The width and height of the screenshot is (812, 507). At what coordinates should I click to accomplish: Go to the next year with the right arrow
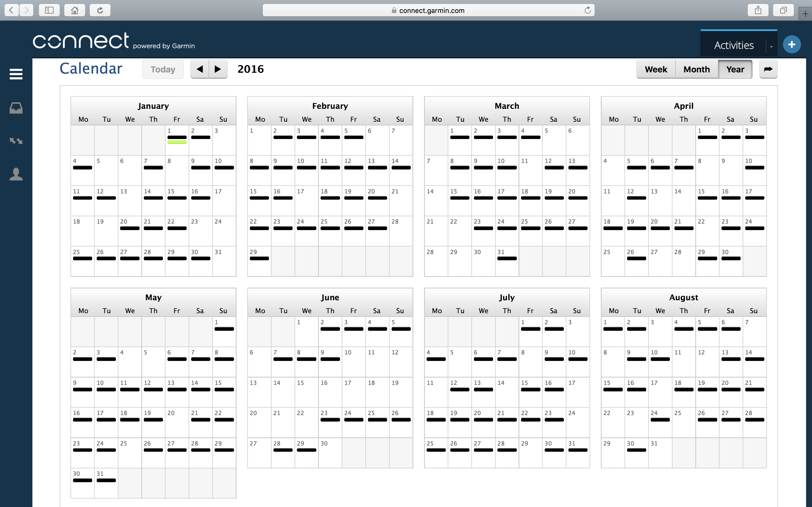point(218,69)
